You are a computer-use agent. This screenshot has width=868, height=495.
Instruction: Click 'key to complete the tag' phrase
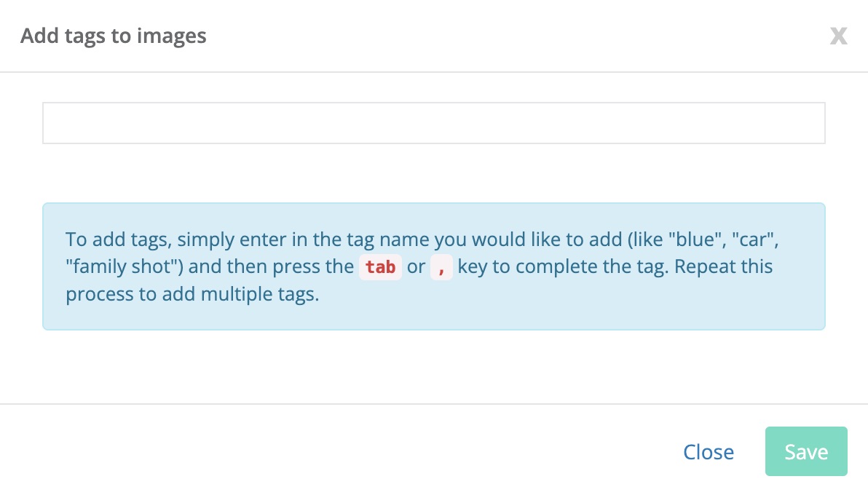point(563,266)
